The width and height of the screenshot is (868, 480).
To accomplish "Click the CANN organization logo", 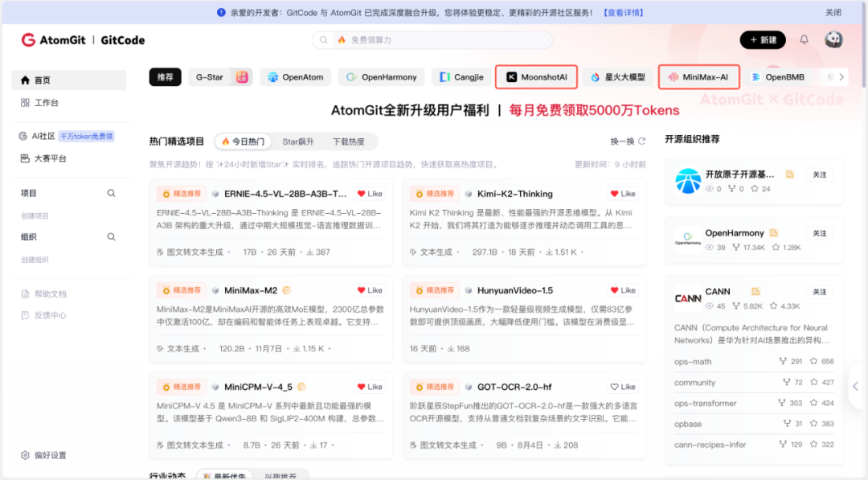I will [x=687, y=298].
